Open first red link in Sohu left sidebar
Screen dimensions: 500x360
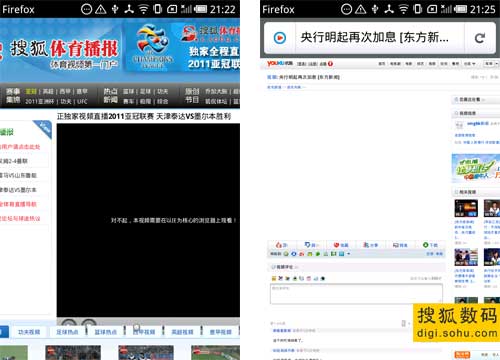click(20, 147)
